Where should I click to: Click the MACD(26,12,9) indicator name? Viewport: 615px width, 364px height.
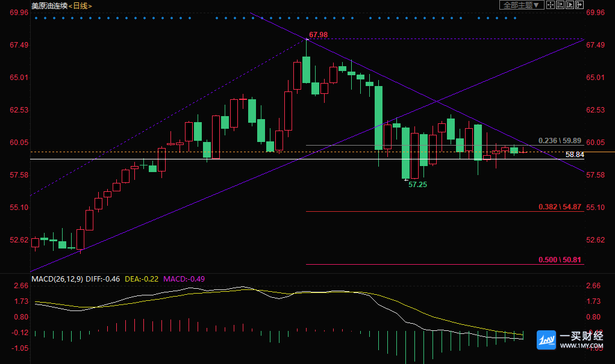pos(57,279)
